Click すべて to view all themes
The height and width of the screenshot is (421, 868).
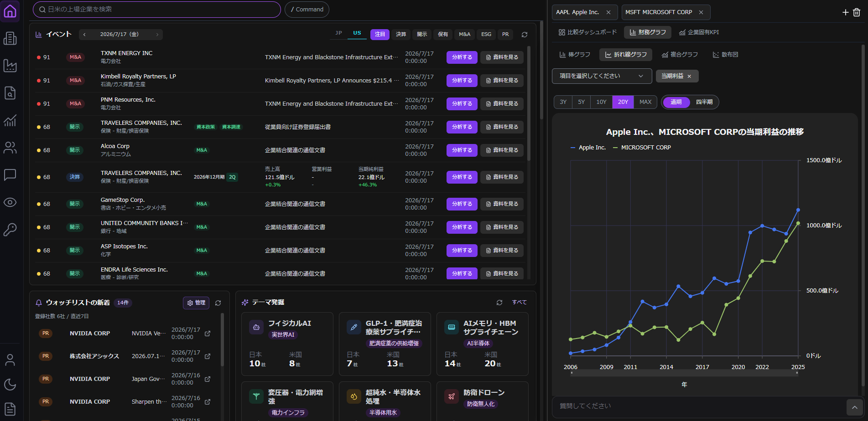pos(519,303)
